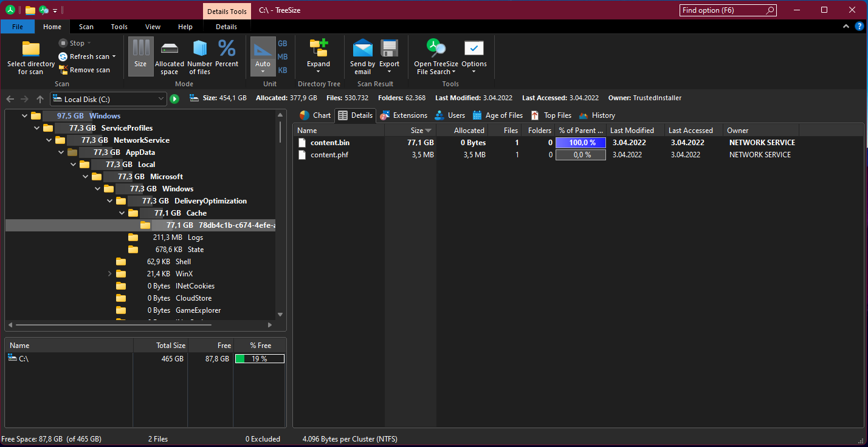Image resolution: width=868 pixels, height=447 pixels.
Task: Open the Refresh scan dropdown arrow
Action: (x=114, y=56)
